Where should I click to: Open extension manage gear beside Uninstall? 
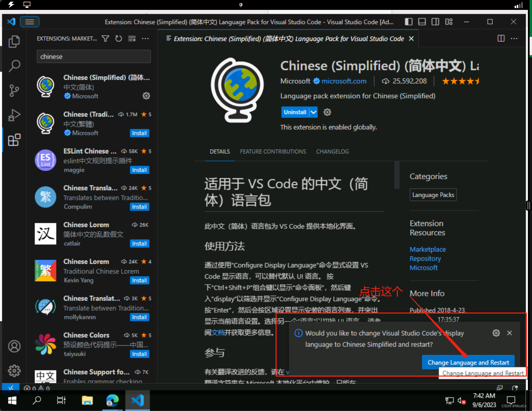(x=327, y=112)
